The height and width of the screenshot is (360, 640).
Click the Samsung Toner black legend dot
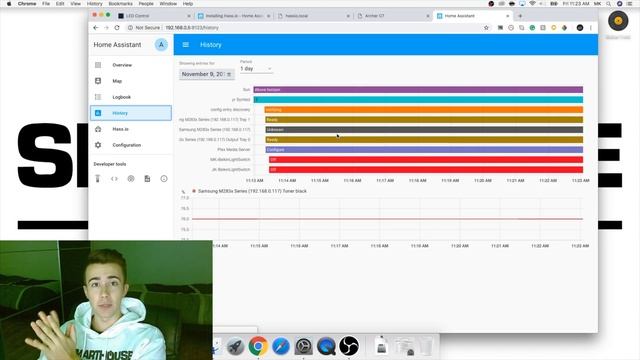point(194,191)
